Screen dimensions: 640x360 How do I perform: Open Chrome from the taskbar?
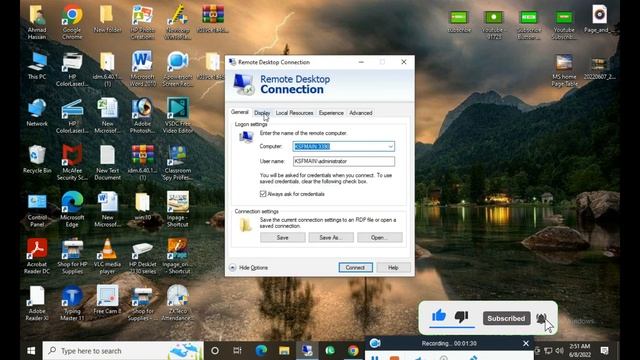coord(353,351)
